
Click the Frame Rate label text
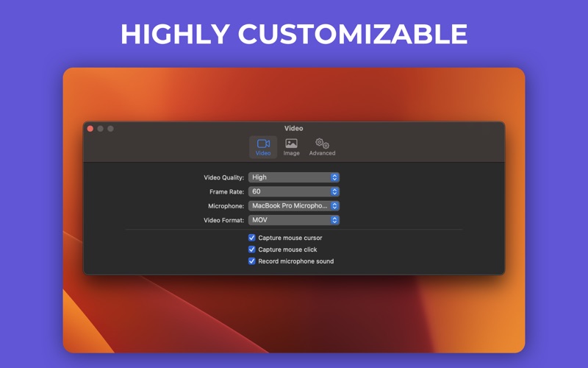click(227, 192)
